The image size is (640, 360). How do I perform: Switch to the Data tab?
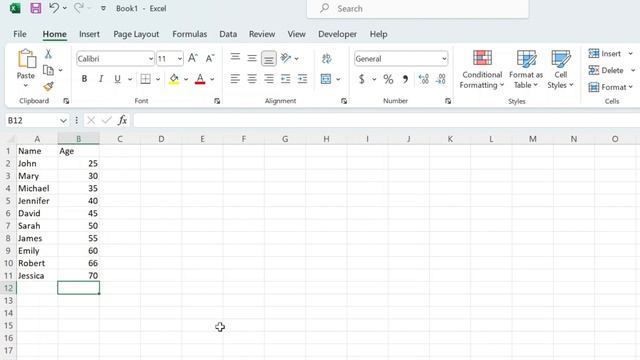(x=228, y=34)
